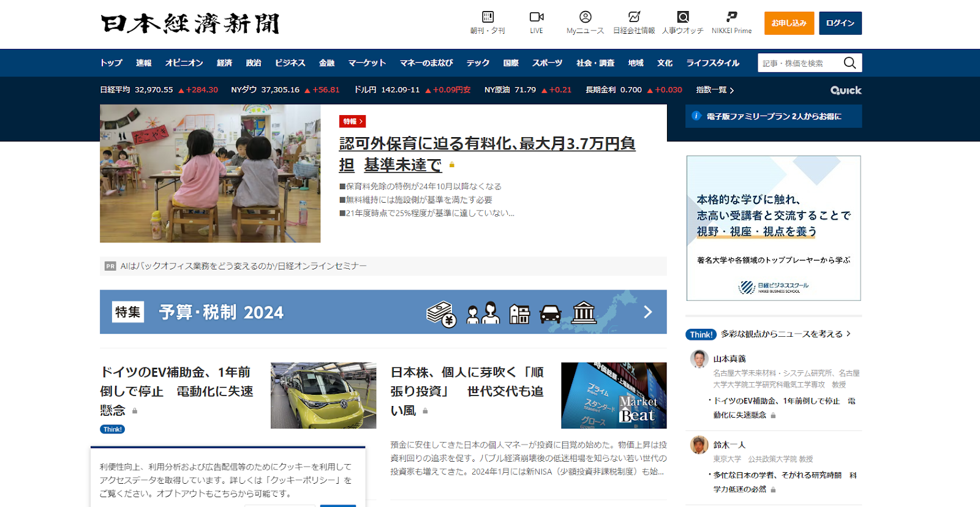The image size is (980, 507).
Task: Select the ビジネス nav tab
Action: [290, 63]
